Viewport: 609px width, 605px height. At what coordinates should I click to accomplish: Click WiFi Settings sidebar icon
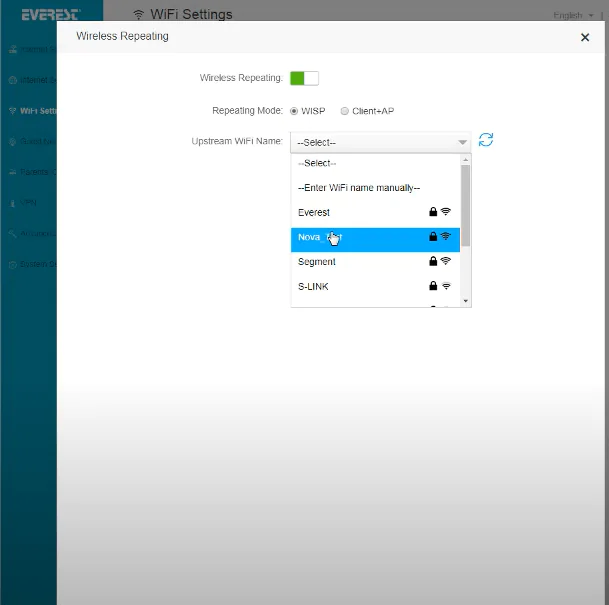(12, 111)
